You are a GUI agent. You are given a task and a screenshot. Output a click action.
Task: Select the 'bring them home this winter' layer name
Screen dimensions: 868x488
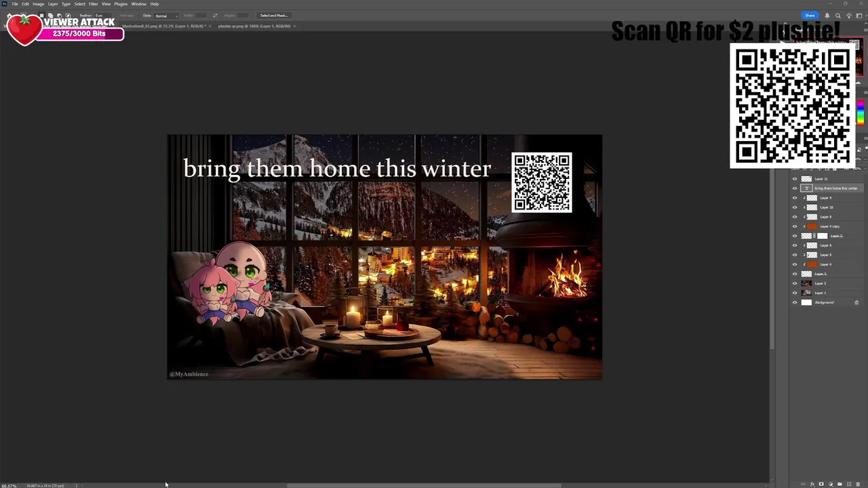click(836, 188)
